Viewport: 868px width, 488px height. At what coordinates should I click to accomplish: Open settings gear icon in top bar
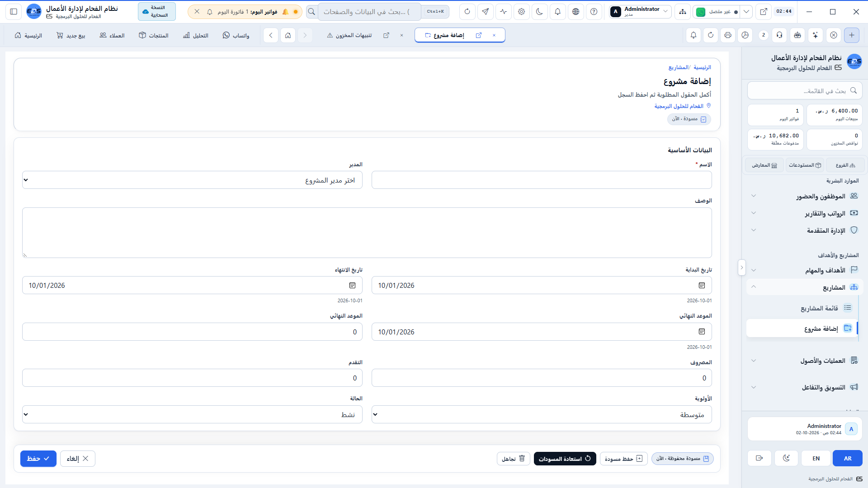521,12
